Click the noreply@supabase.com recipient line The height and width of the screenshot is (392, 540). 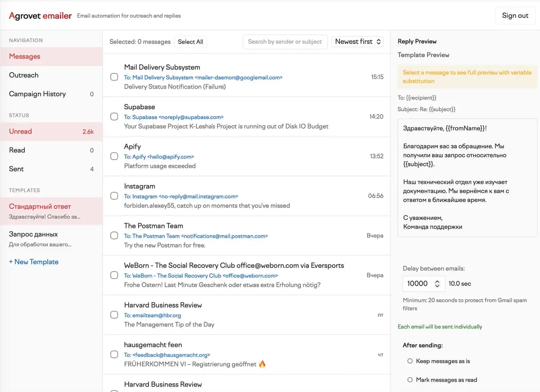click(x=174, y=117)
